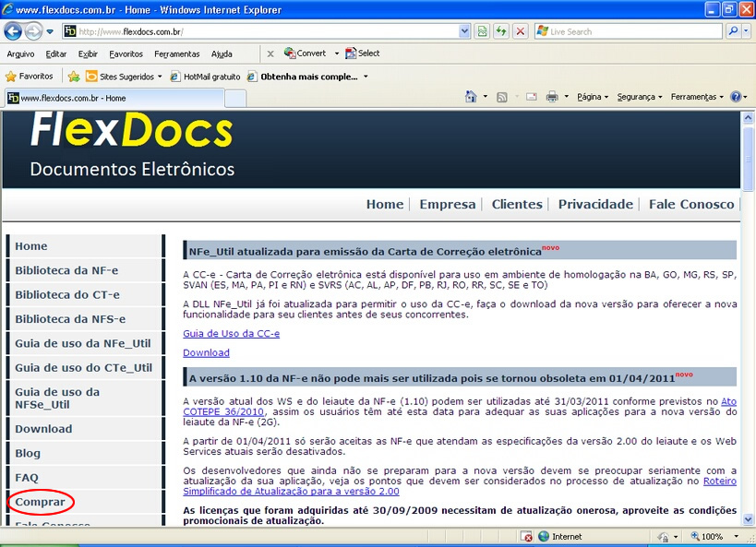
Task: Click the Read Mail envelope icon
Action: 530,96
